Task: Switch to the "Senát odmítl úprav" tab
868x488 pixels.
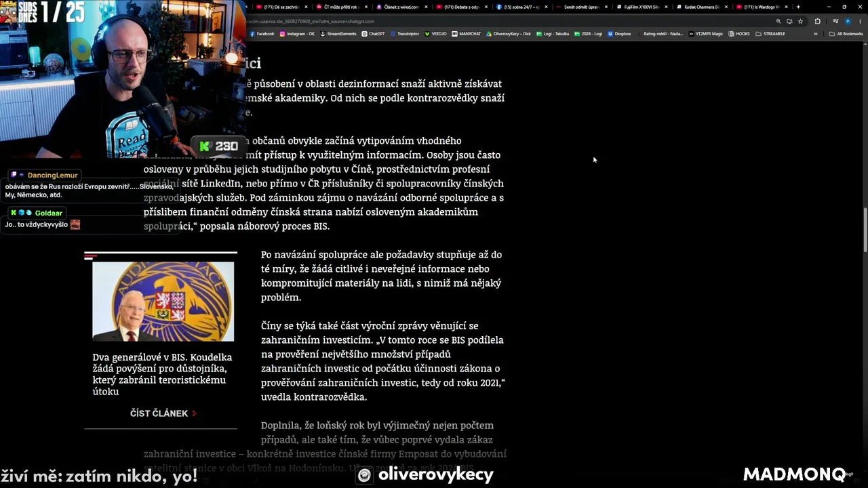Action: 579,7
